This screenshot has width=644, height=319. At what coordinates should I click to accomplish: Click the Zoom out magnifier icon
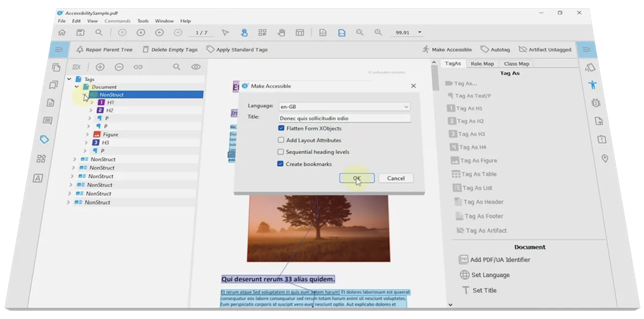360,33
